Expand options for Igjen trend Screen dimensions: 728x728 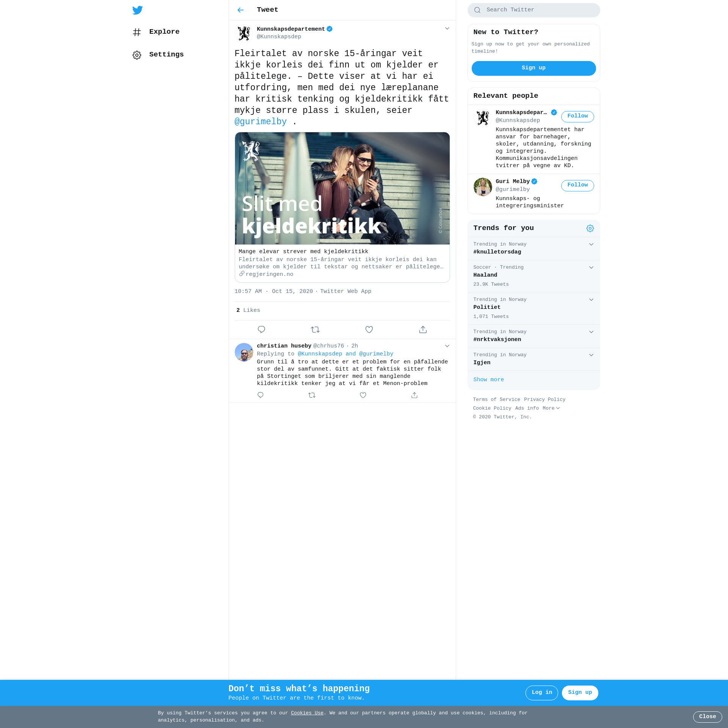pos(591,355)
